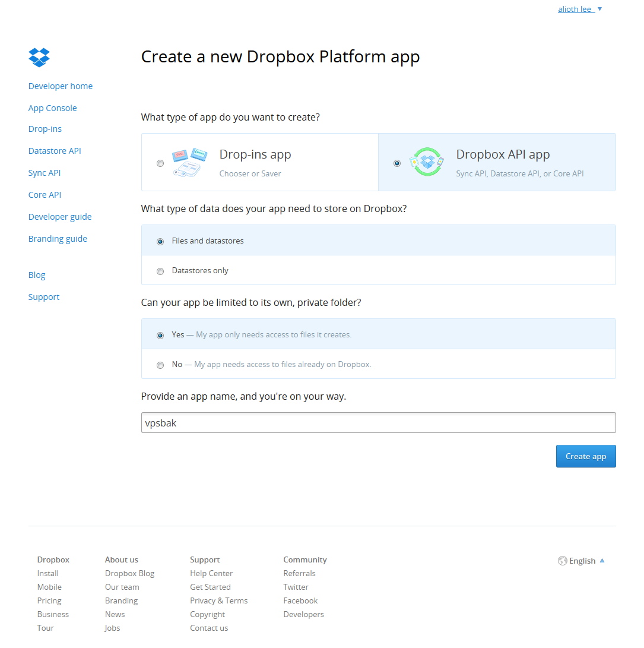This screenshot has width=644, height=648.
Task: Open the footer Developers link
Action: tap(303, 615)
